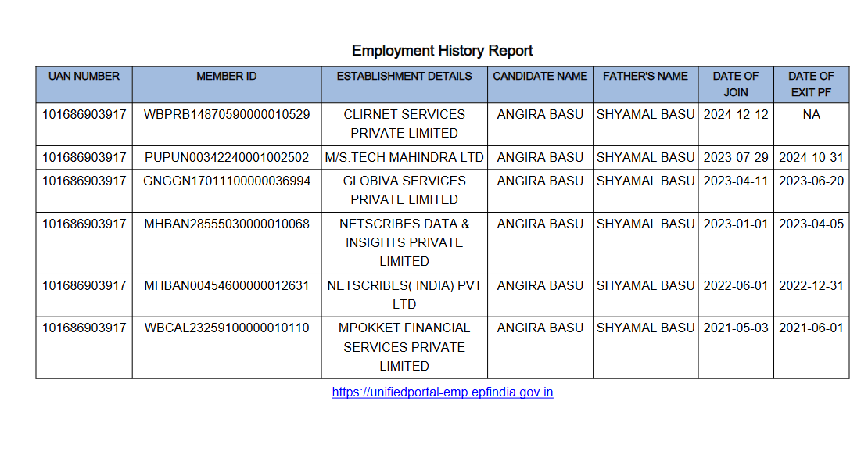Click ANGIRA BASU in Tech Mahindra row
This screenshot has height=455, width=868.
click(x=540, y=158)
